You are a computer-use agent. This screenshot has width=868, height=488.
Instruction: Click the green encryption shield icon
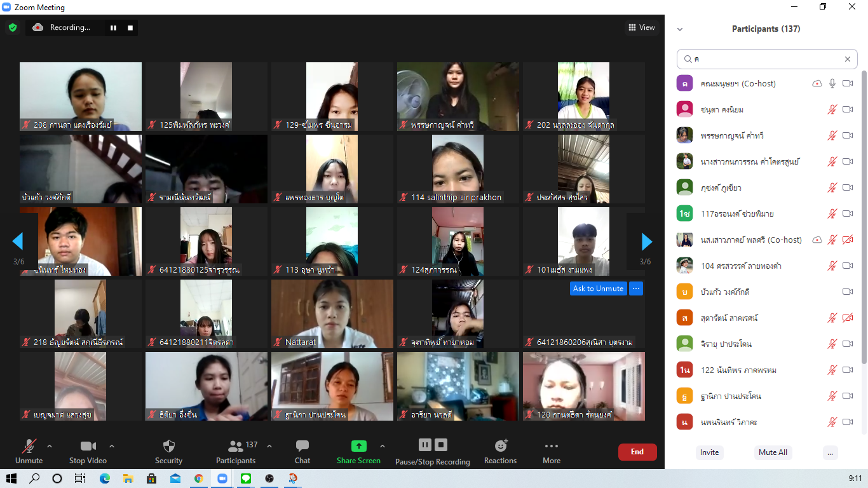[12, 27]
